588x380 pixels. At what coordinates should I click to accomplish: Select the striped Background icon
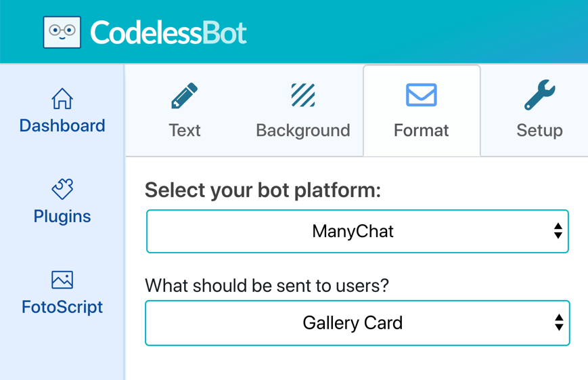point(303,96)
